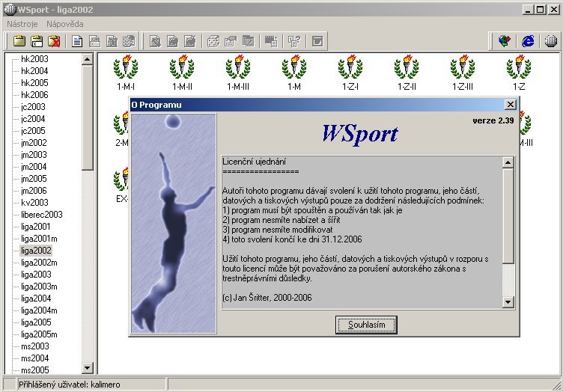563x392 pixels.
Task: Open the Nástroje menu
Action: 22,24
